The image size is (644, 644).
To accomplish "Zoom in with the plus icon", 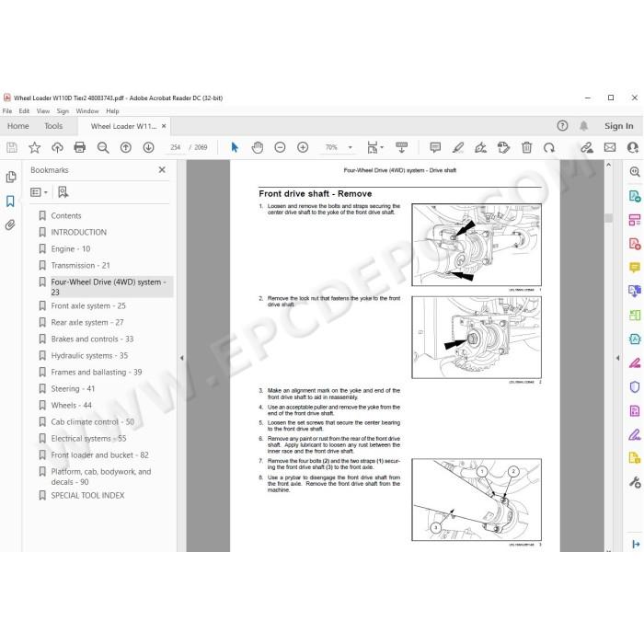I will [303, 147].
